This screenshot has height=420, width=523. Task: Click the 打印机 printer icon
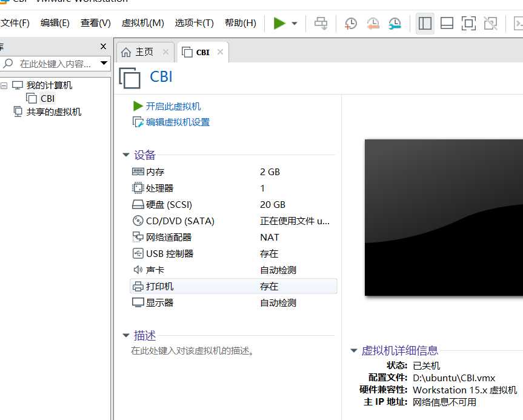pos(138,286)
